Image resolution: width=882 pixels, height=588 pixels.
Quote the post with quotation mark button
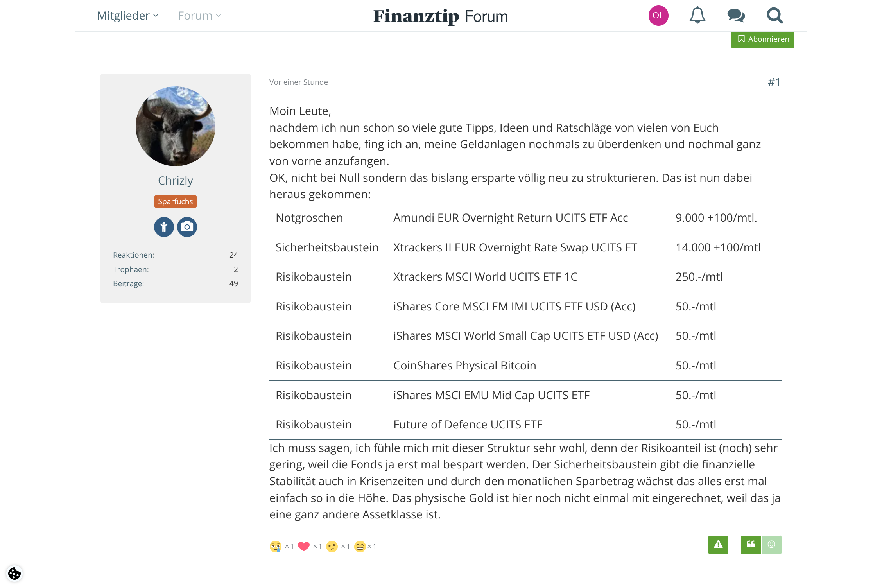pos(751,545)
